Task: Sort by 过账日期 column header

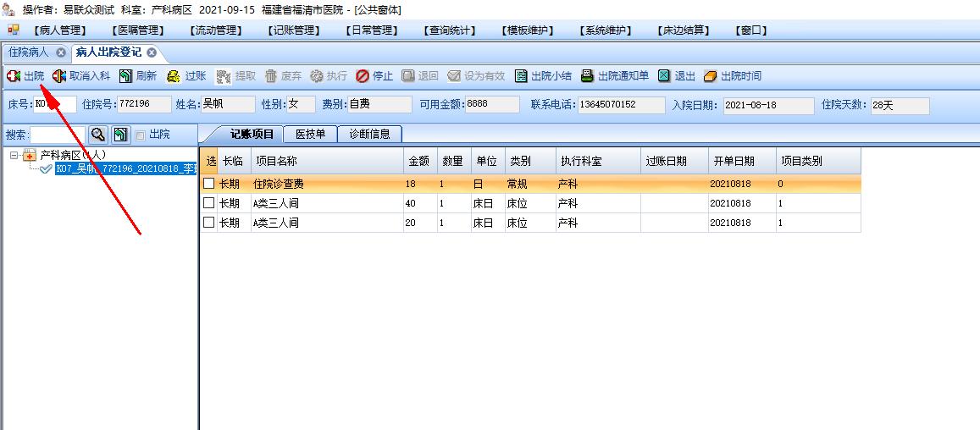Action: pyautogui.click(x=674, y=161)
